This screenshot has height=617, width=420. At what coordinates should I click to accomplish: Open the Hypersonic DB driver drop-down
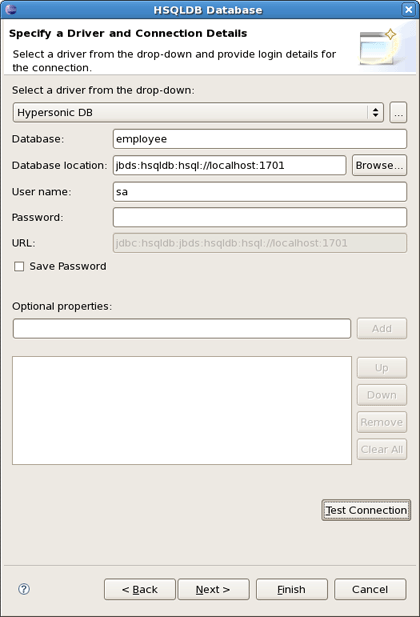198,113
